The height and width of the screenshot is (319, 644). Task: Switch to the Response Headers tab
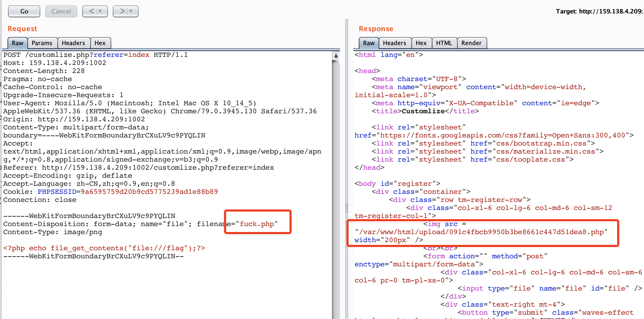[x=395, y=43]
